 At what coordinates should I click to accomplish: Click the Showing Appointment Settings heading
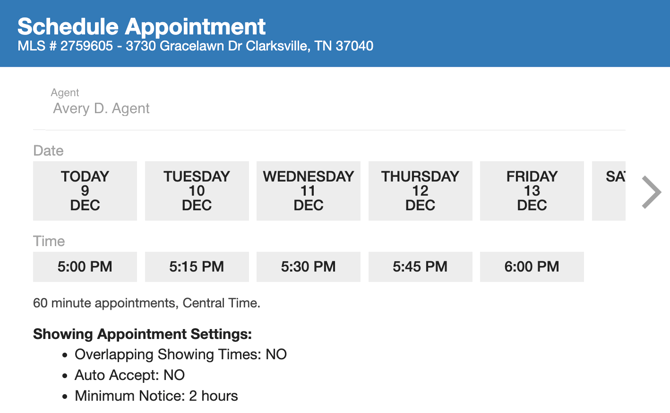click(x=142, y=334)
